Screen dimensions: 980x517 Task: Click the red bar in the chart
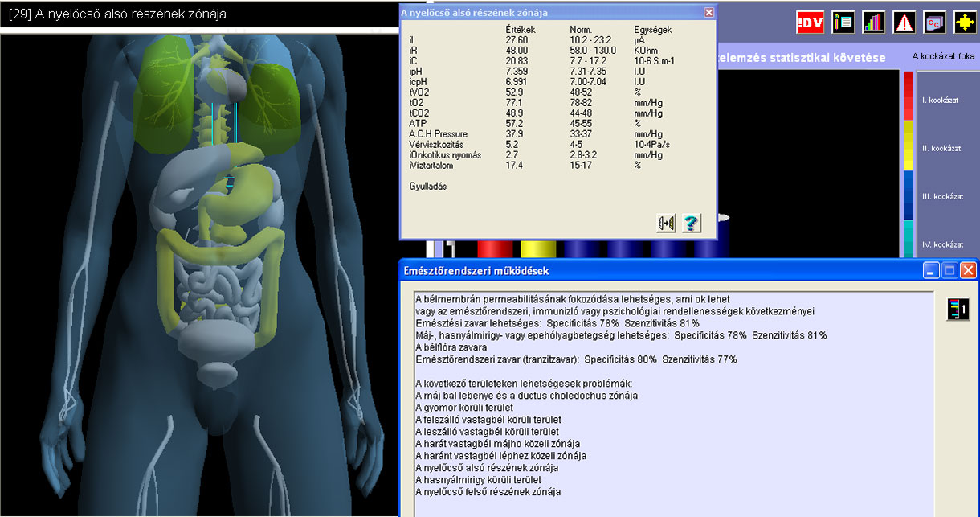495,248
